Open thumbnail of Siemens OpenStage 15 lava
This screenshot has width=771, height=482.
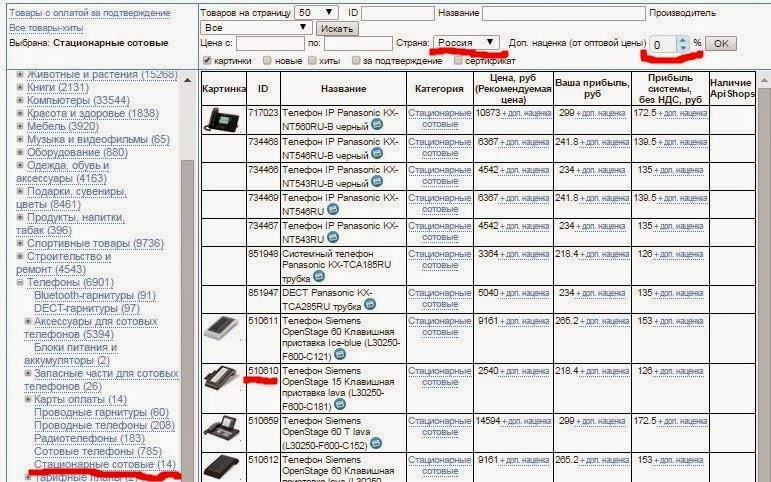tap(222, 378)
